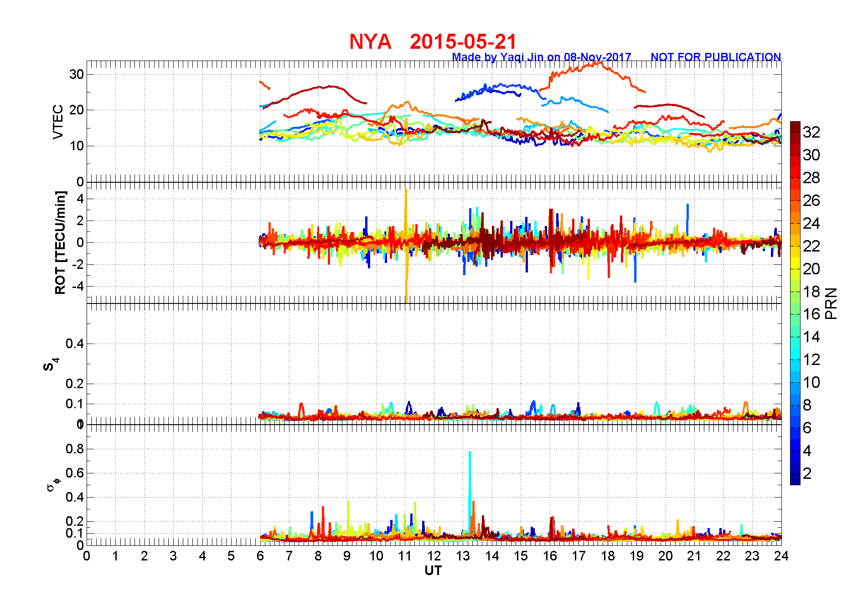Click x-axis tick label "24"

point(781,556)
